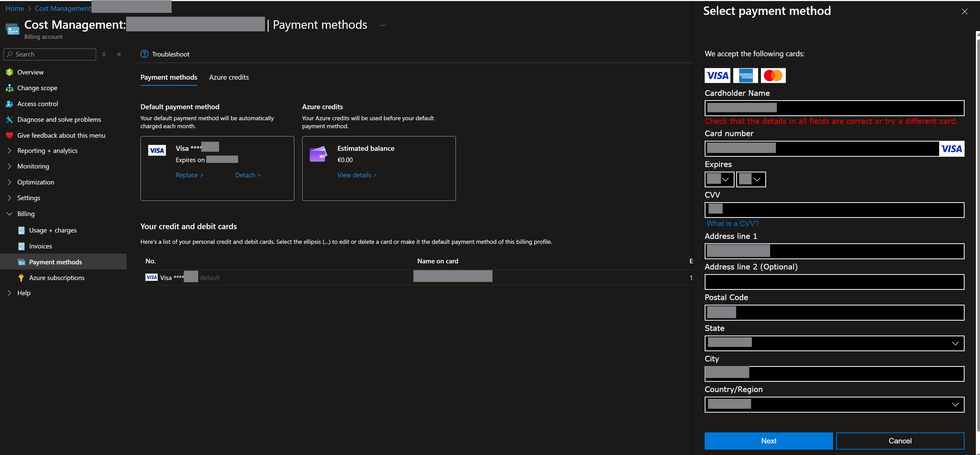Collapse the sidebar with double-chevron icon

click(119, 54)
